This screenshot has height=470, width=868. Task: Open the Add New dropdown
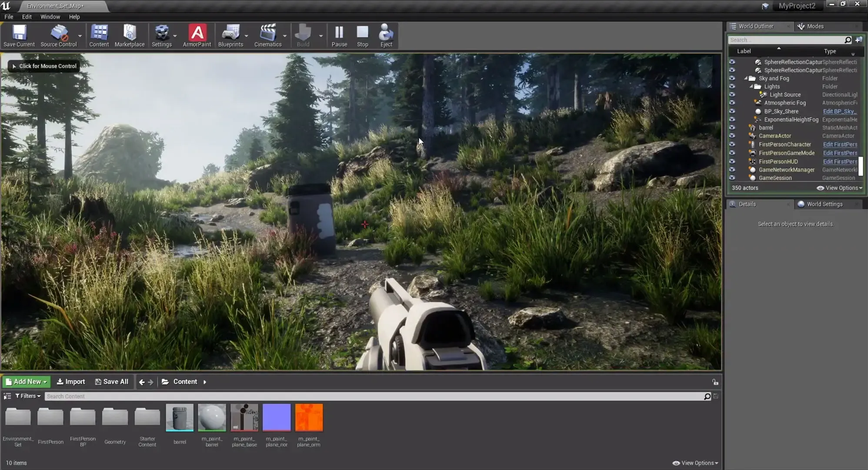click(26, 382)
